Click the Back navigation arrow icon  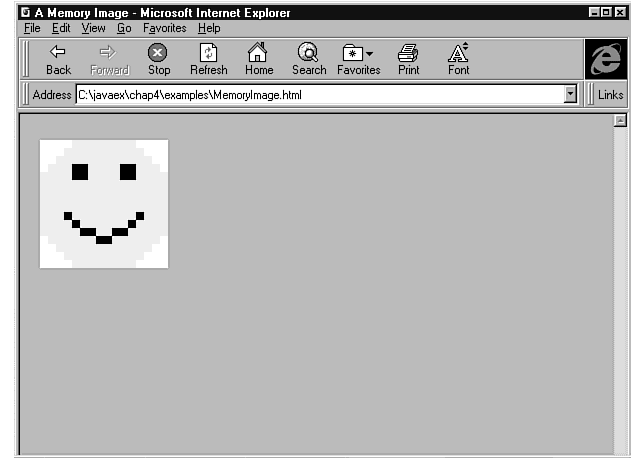coord(58,52)
